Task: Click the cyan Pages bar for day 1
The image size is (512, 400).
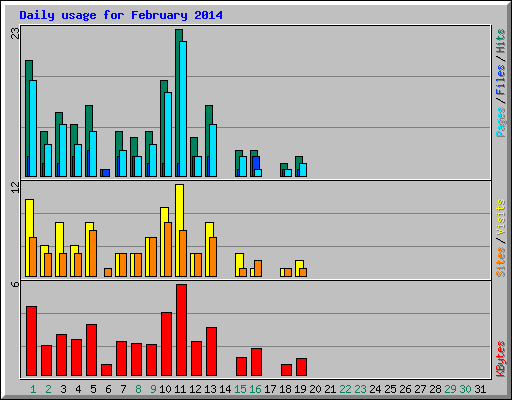Action: [33, 128]
